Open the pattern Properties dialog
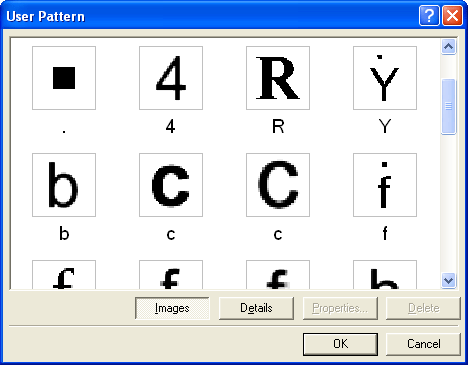 click(x=340, y=308)
